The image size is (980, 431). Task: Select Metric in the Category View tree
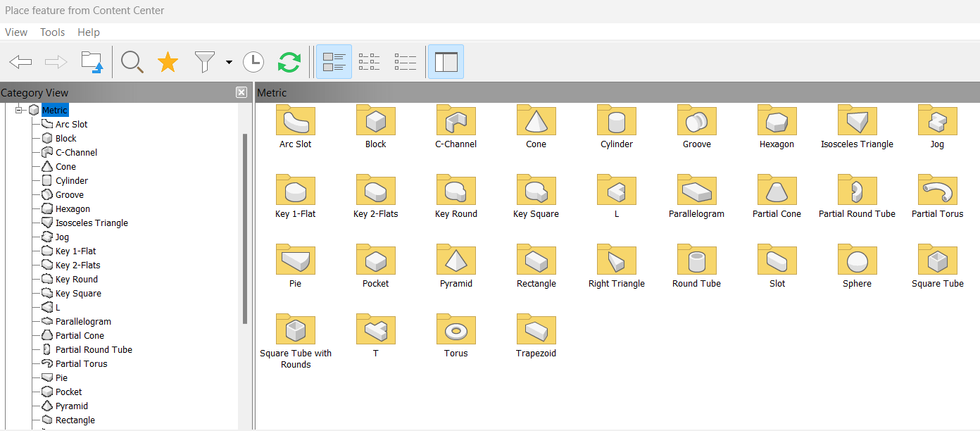tap(55, 110)
